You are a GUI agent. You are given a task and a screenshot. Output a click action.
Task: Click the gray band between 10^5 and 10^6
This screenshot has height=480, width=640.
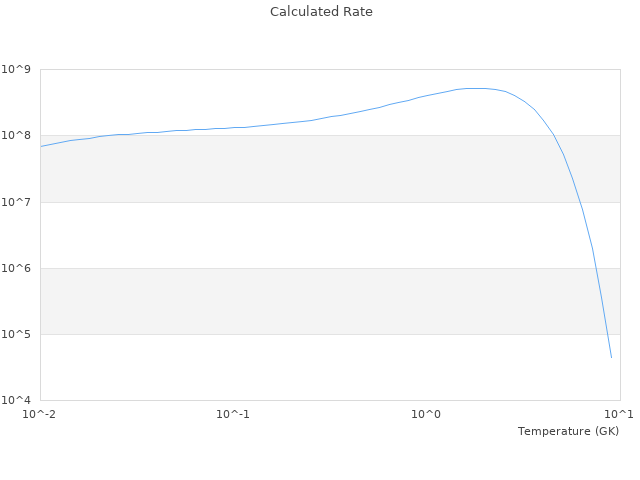(x=300, y=301)
